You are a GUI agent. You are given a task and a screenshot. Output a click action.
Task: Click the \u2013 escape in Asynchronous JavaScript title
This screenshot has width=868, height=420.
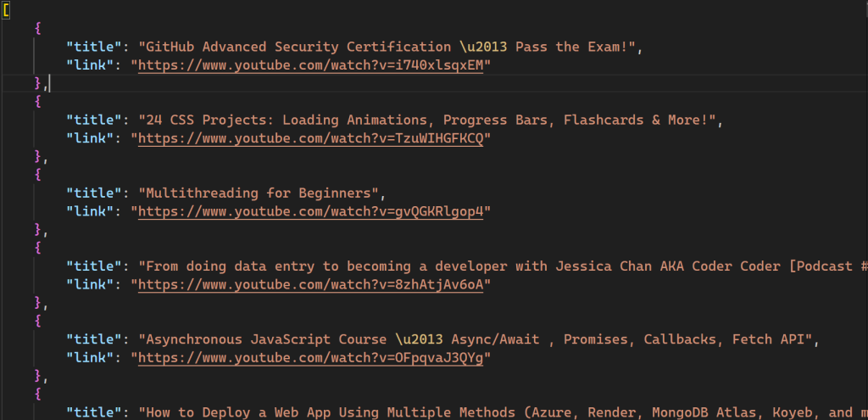coord(419,339)
